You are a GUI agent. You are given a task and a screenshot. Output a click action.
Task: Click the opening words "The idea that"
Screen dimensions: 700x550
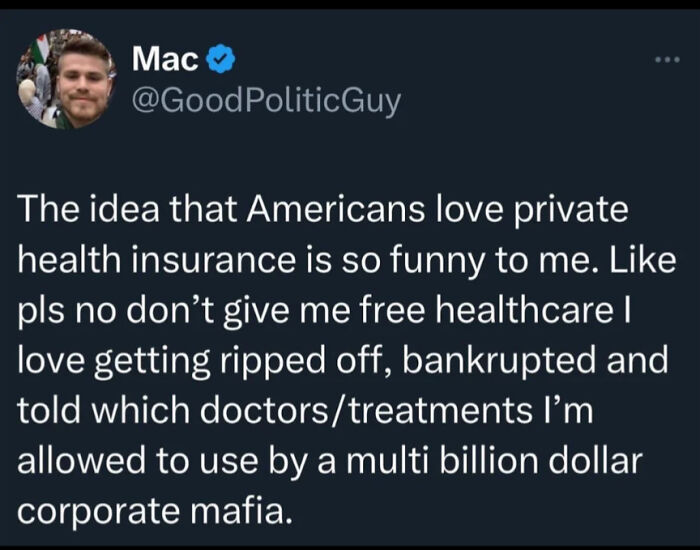[127, 209]
